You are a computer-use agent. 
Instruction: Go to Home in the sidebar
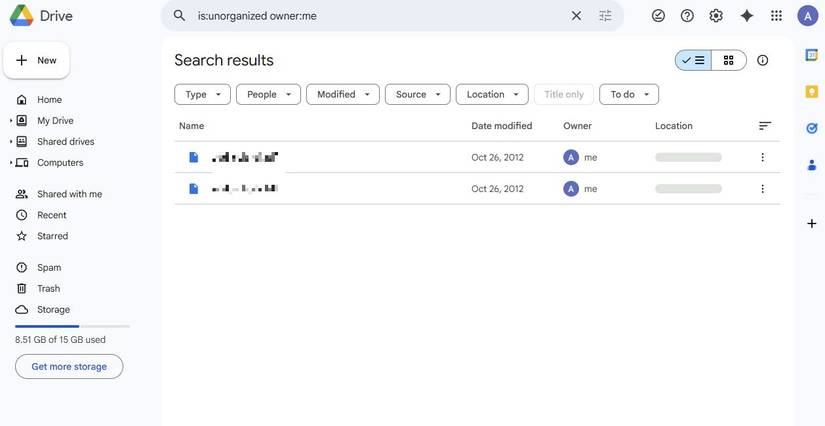[x=49, y=99]
